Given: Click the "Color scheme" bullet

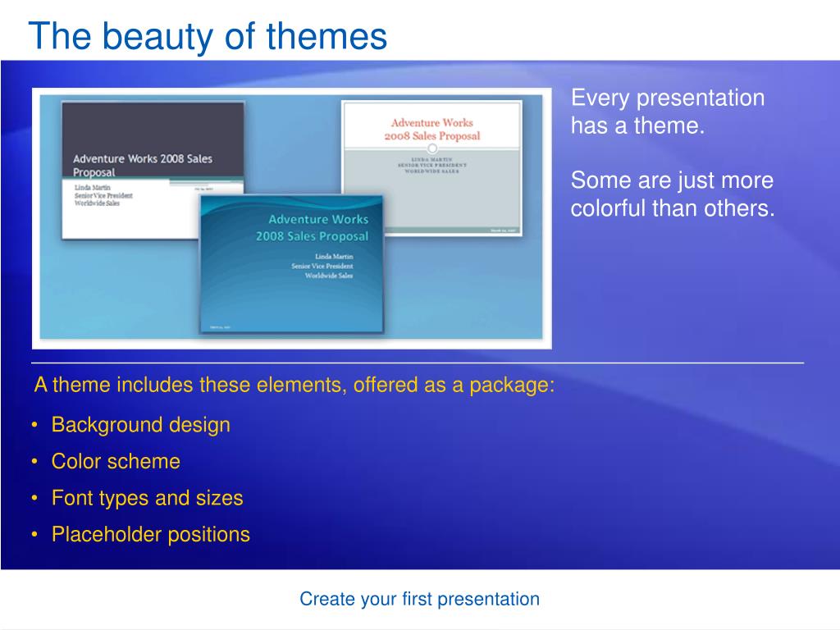Looking at the screenshot, I should 116,461.
